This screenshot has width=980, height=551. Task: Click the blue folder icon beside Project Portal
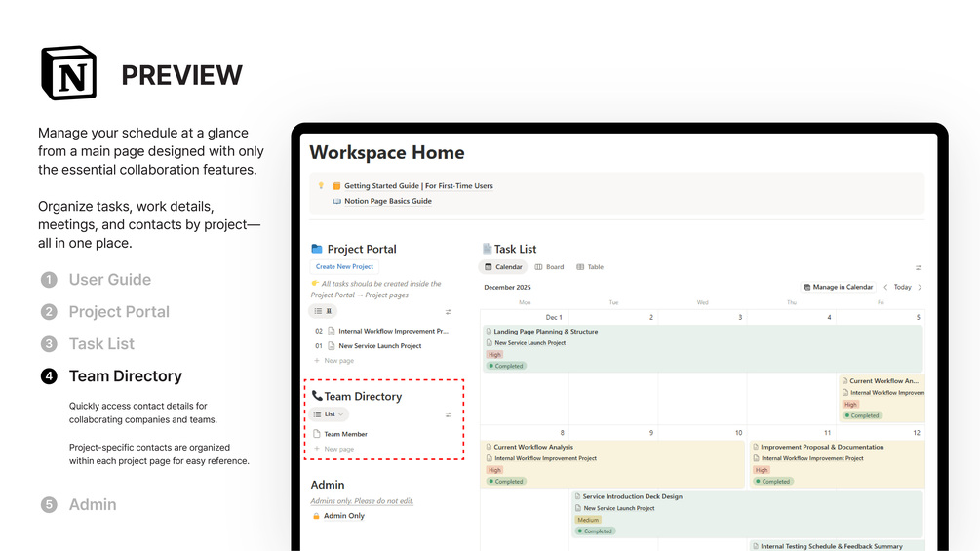317,249
